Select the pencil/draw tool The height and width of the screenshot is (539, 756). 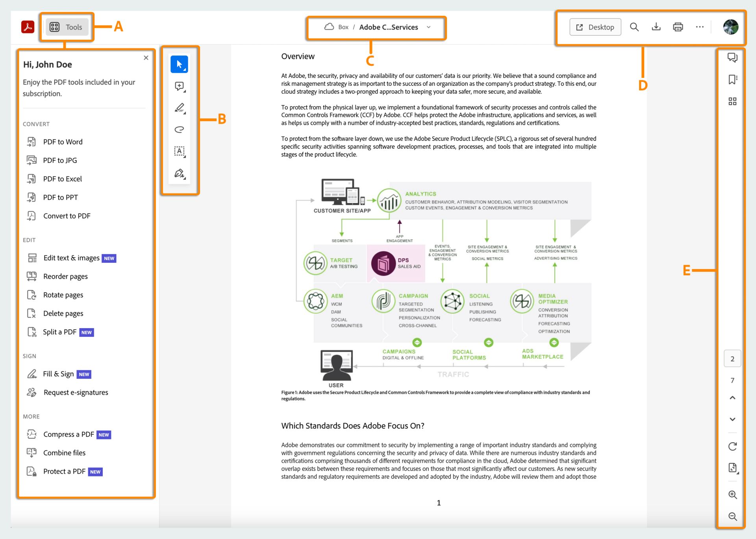click(x=179, y=108)
